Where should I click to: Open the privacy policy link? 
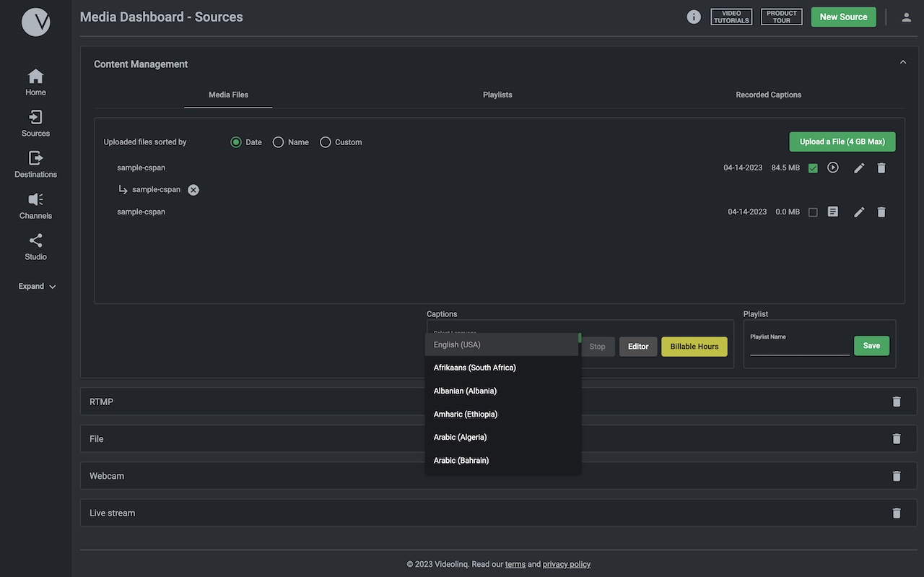(566, 564)
